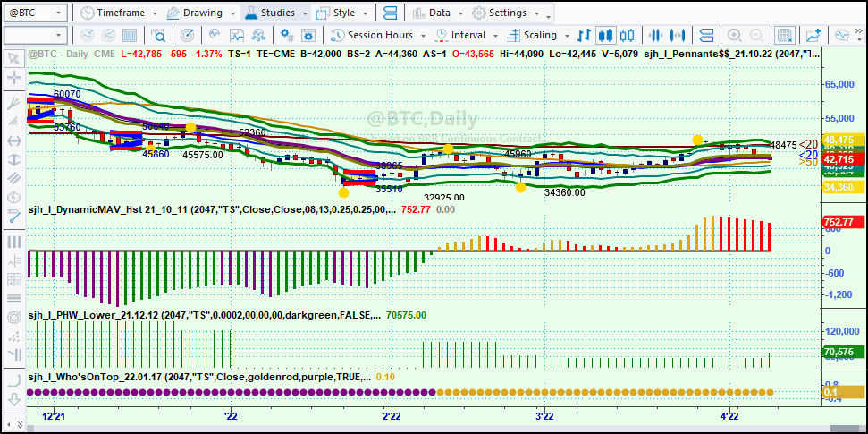Image resolution: width=868 pixels, height=434 pixels.
Task: Click the strategy chart line icon
Action: [236, 36]
